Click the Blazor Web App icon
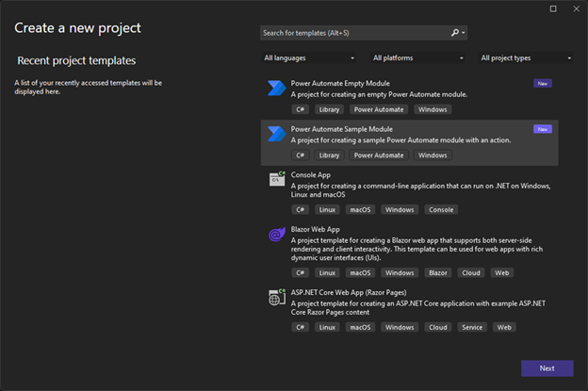This screenshot has width=588, height=391. pyautogui.click(x=277, y=235)
